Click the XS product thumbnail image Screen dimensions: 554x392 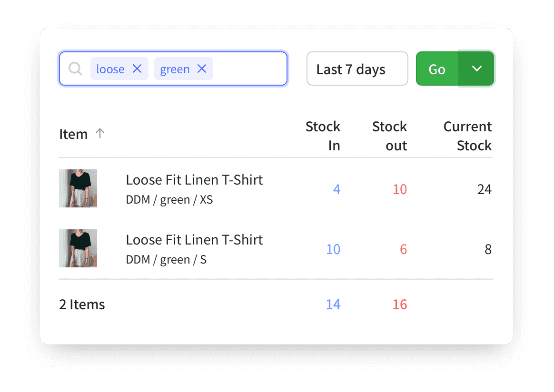point(78,188)
